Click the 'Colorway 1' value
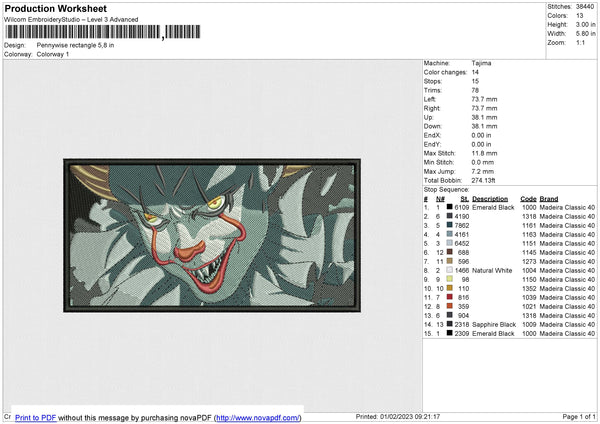Screen dimensions: 600x424 tap(53, 54)
